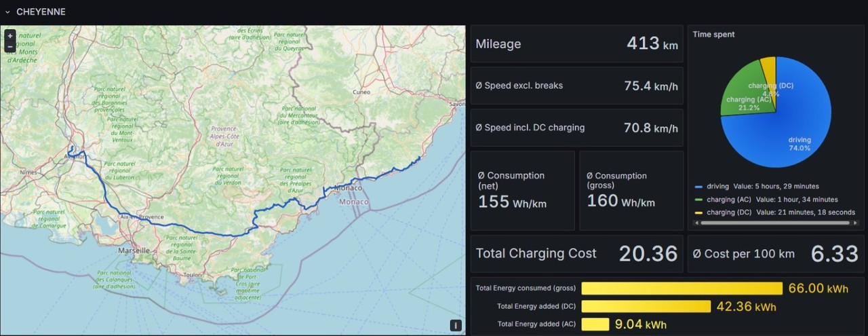
Task: Click the 6.33 cost value
Action: click(x=835, y=254)
